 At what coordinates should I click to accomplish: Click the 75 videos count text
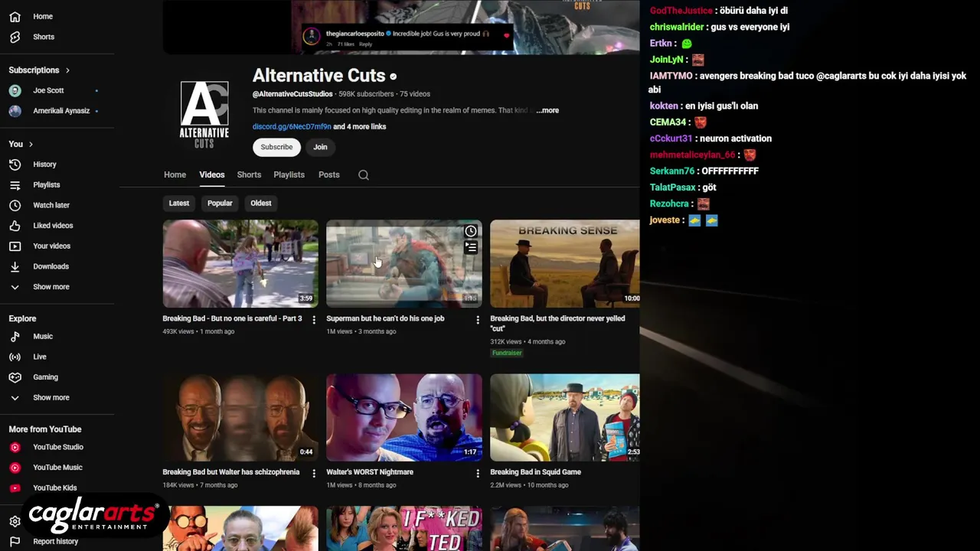pyautogui.click(x=414, y=94)
